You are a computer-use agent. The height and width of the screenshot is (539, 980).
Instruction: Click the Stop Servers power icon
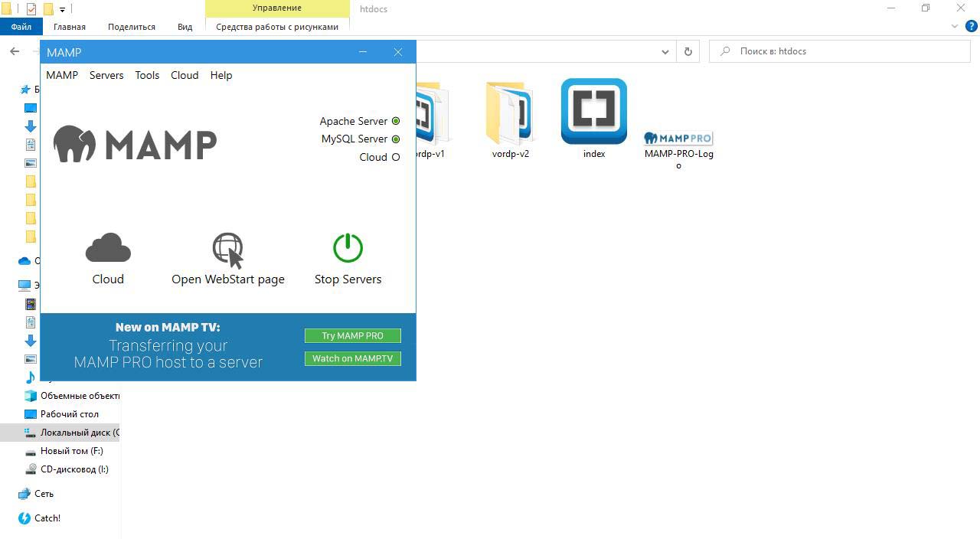(348, 248)
